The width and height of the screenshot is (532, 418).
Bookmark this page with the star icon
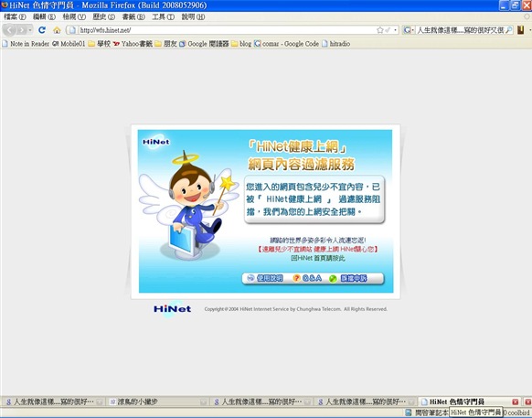click(x=380, y=30)
